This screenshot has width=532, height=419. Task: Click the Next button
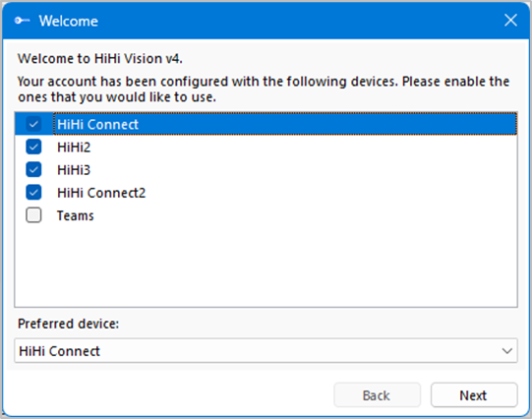pyautogui.click(x=474, y=395)
